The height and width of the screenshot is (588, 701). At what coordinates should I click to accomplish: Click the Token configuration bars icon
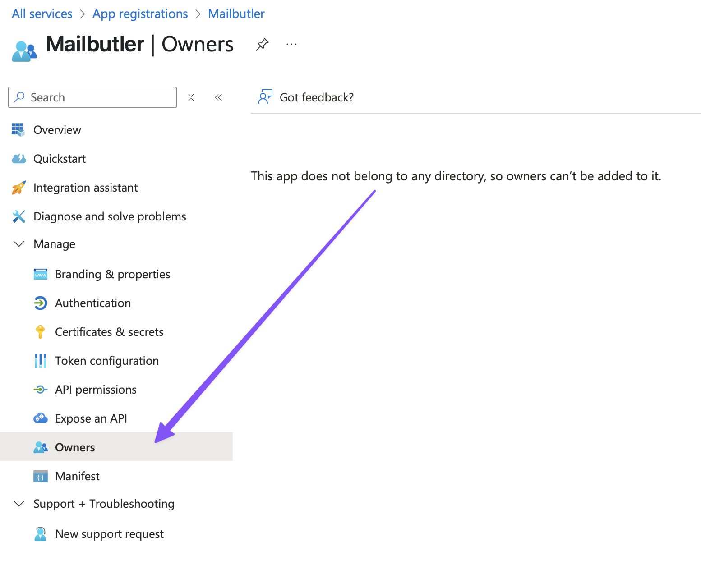(41, 361)
